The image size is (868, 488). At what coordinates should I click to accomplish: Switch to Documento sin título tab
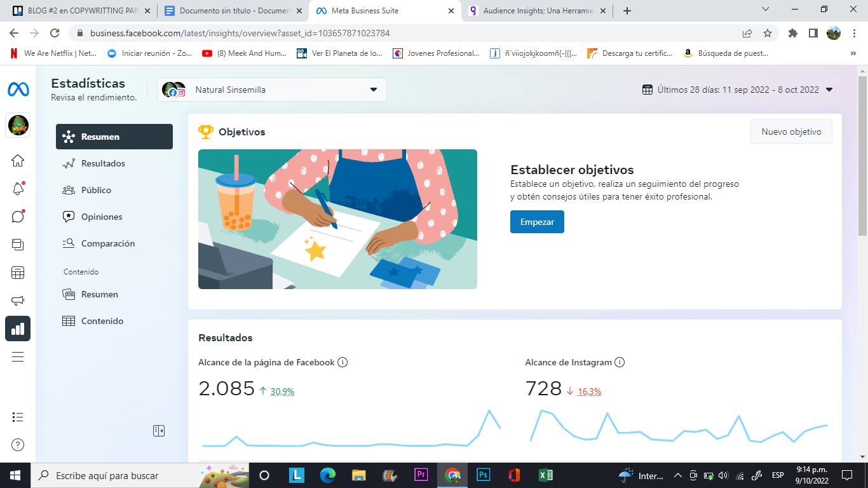(x=232, y=11)
